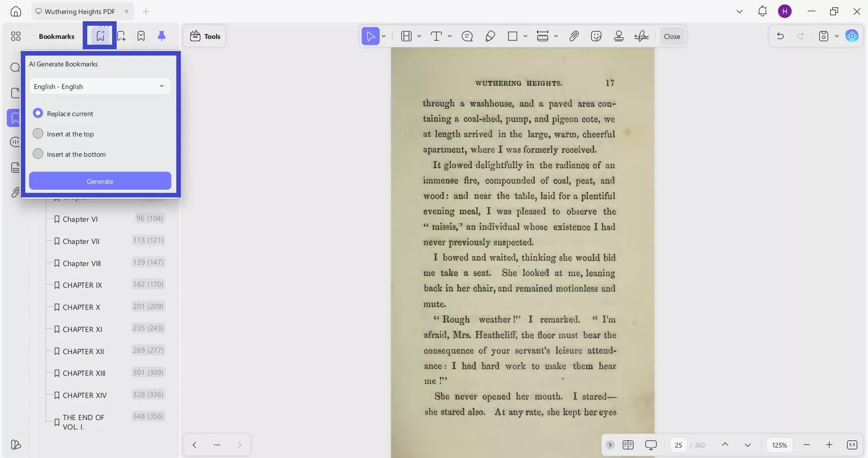This screenshot has height=458, width=868.
Task: Click the Add Bookmark icon with plus
Action: coord(121,36)
